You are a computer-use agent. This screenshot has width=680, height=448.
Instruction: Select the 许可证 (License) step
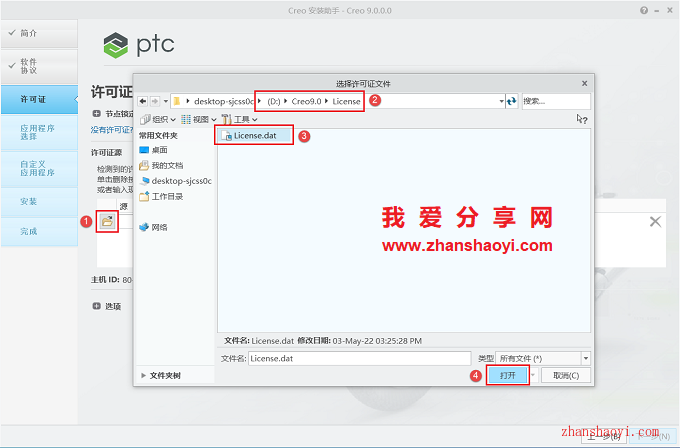(x=39, y=99)
